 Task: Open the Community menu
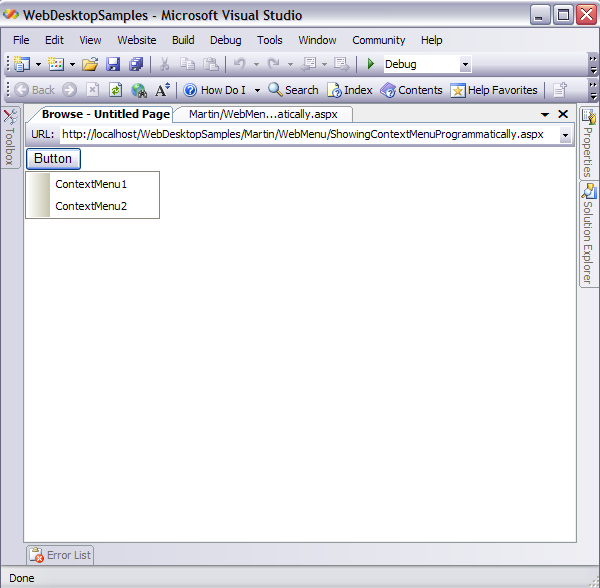tap(378, 40)
